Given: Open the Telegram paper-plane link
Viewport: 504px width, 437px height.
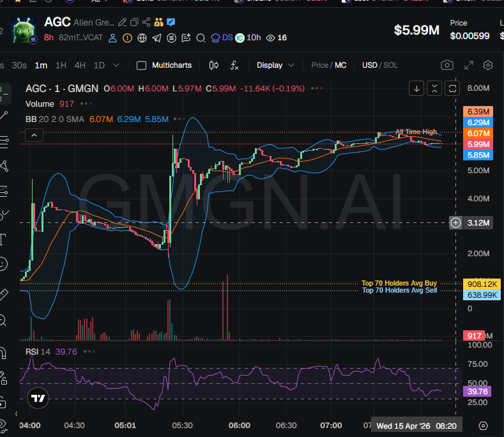Looking at the screenshot, I should coord(157,38).
